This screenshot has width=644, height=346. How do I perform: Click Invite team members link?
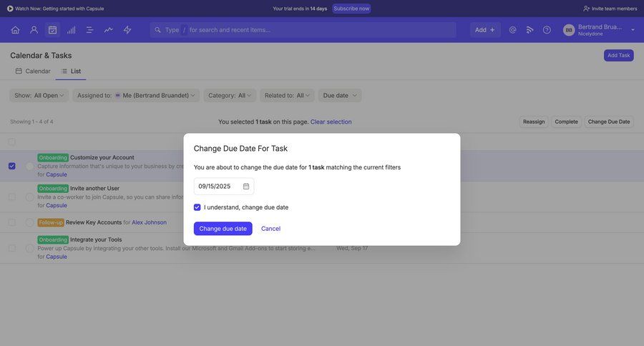610,9
